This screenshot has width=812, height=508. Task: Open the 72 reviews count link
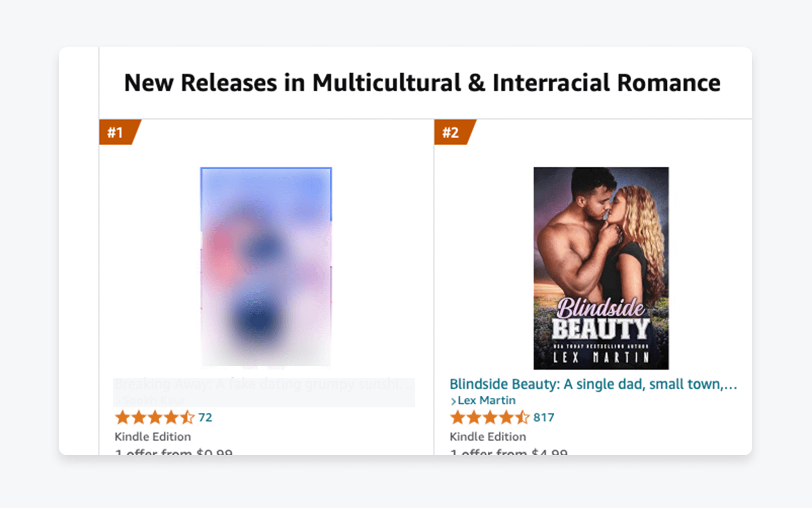point(205,418)
